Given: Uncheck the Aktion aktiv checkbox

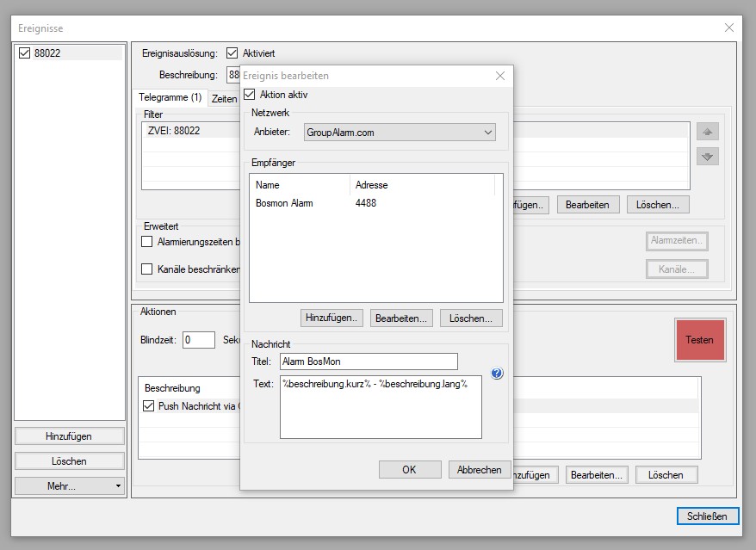Looking at the screenshot, I should coord(251,95).
